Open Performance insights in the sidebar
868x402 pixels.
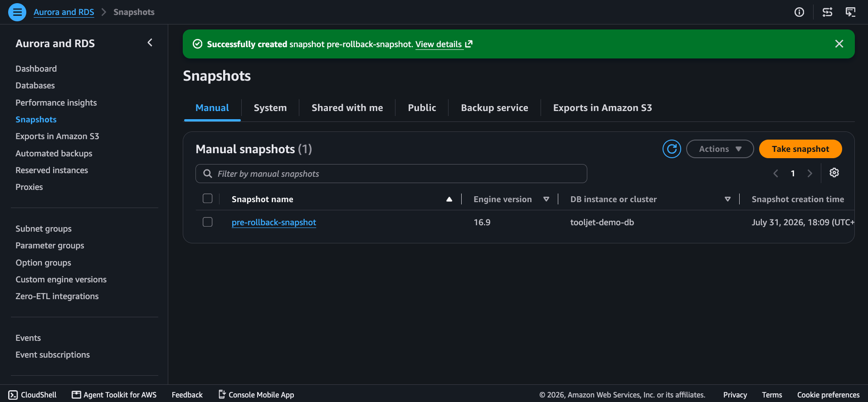pos(56,102)
